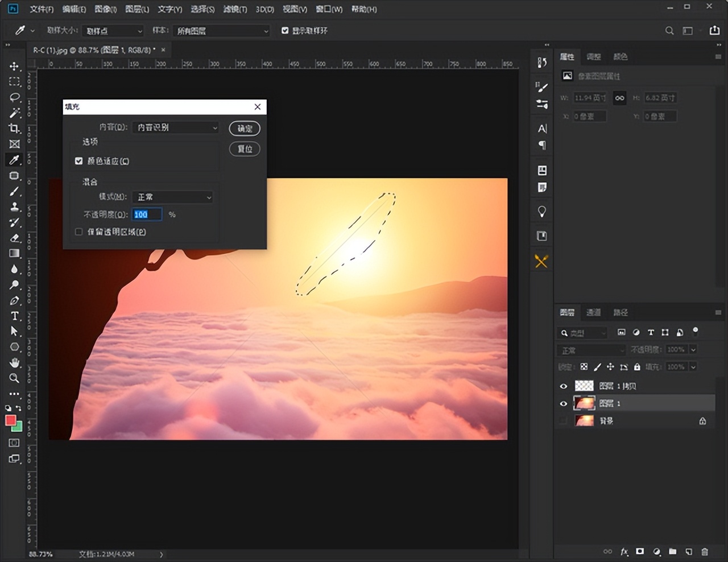This screenshot has width=728, height=562.
Task: Select the Crop tool
Action: tap(14, 129)
